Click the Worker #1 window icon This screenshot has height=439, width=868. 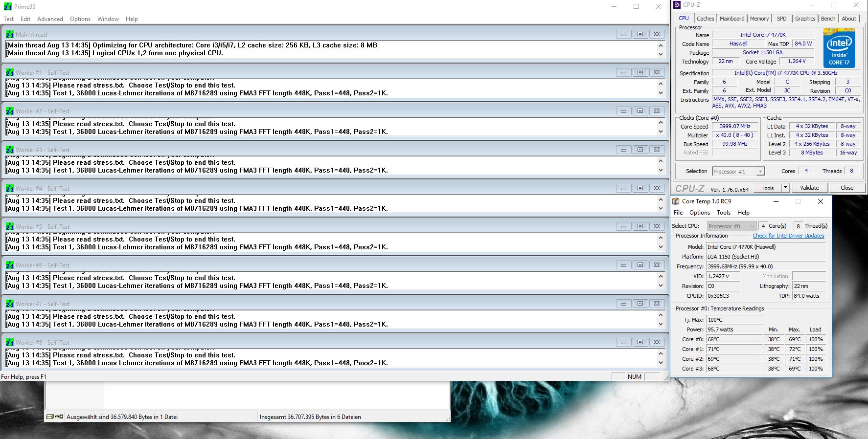click(x=10, y=72)
